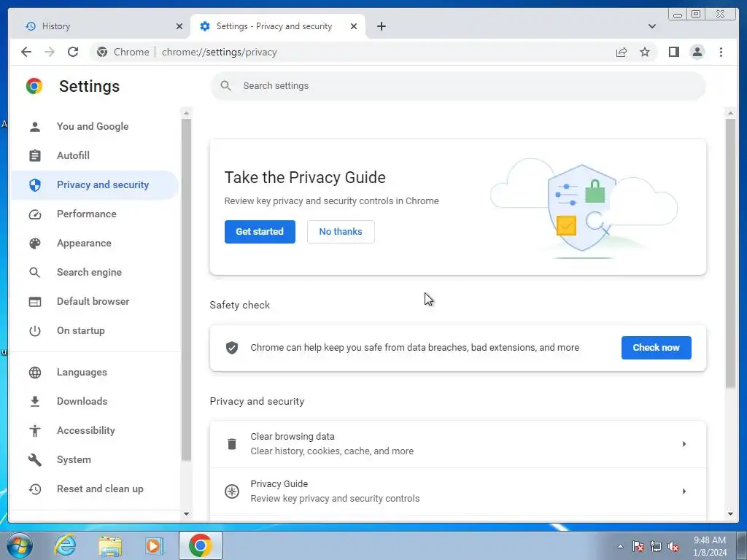This screenshot has height=560, width=747.
Task: Click the Get started button
Action: coord(260,232)
